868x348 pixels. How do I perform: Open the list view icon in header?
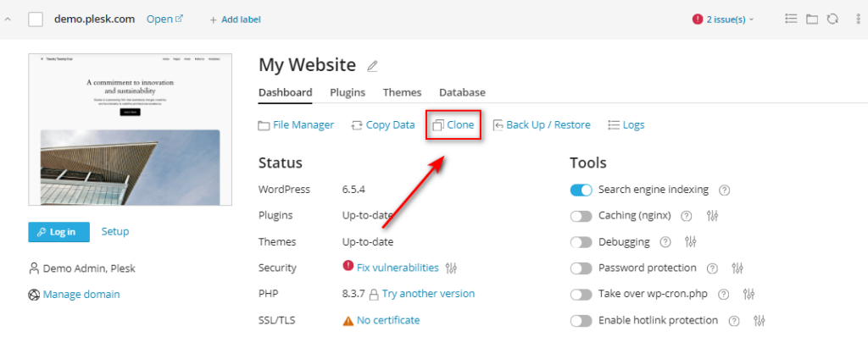[791, 19]
